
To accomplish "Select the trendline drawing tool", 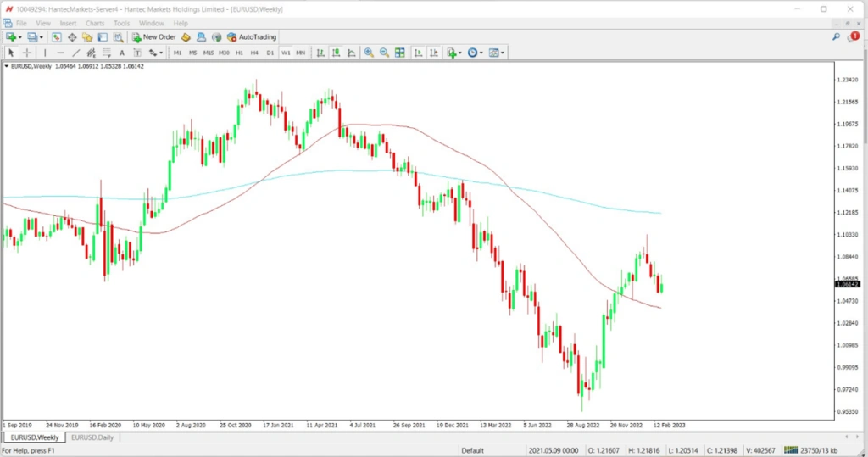I will click(76, 53).
